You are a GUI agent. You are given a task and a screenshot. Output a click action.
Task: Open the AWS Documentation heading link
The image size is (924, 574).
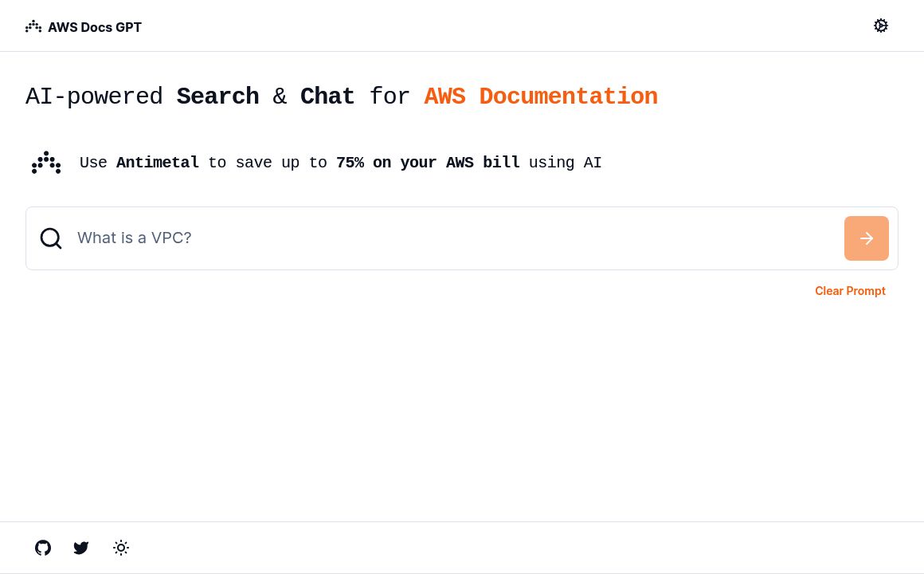pyautogui.click(x=541, y=96)
